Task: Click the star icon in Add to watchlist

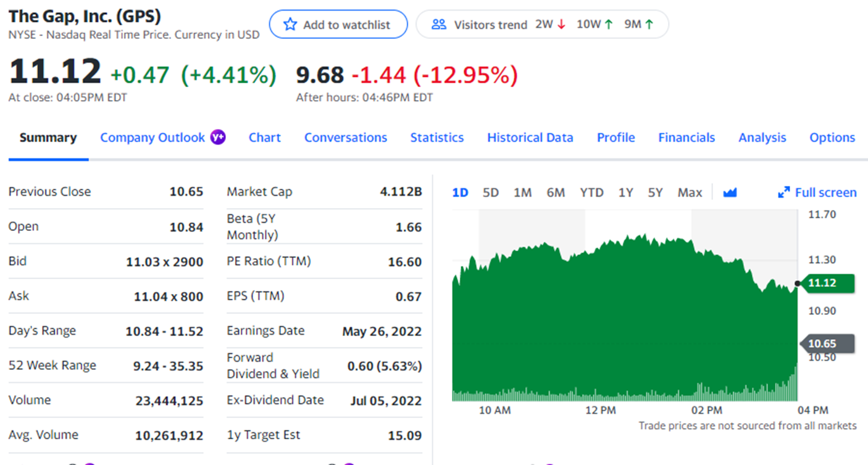Action: [290, 25]
